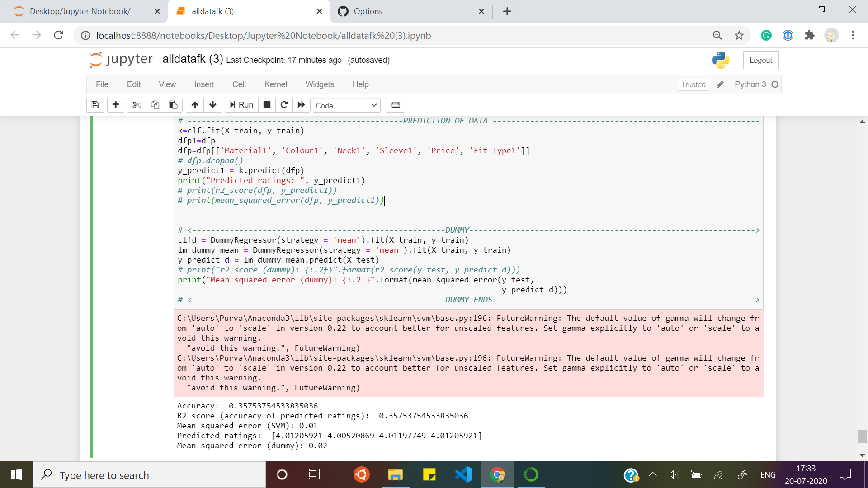Screen dimensions: 868x488
Task: Bookmark this page with the star
Action: [x=739, y=35]
